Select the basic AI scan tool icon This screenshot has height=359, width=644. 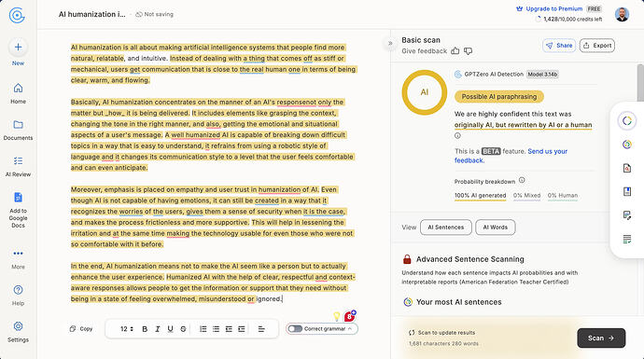pyautogui.click(x=627, y=120)
